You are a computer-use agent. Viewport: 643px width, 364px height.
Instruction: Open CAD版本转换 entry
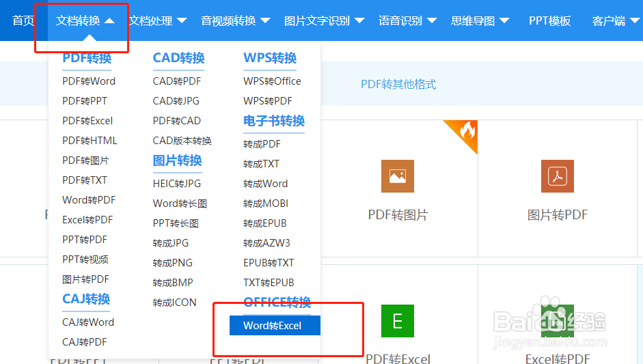(x=182, y=141)
